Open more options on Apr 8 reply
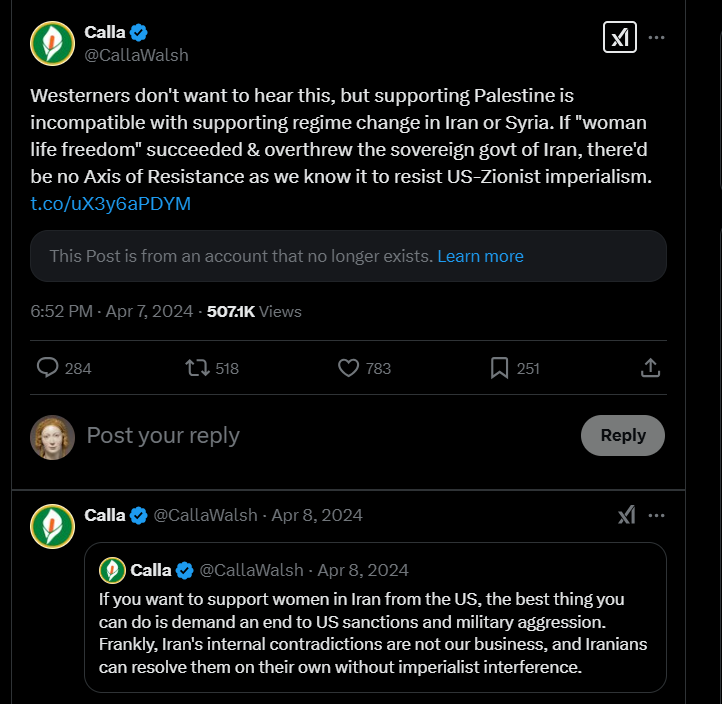 [656, 515]
